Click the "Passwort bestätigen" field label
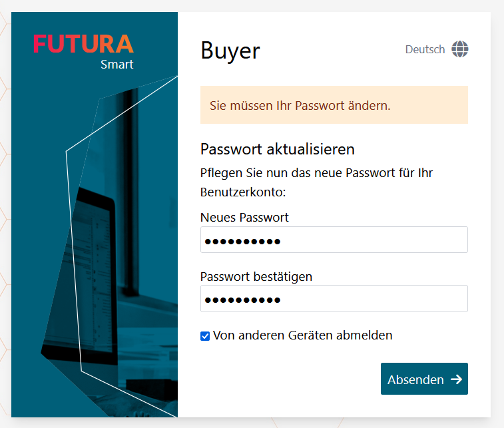The image size is (504, 428). [x=256, y=276]
